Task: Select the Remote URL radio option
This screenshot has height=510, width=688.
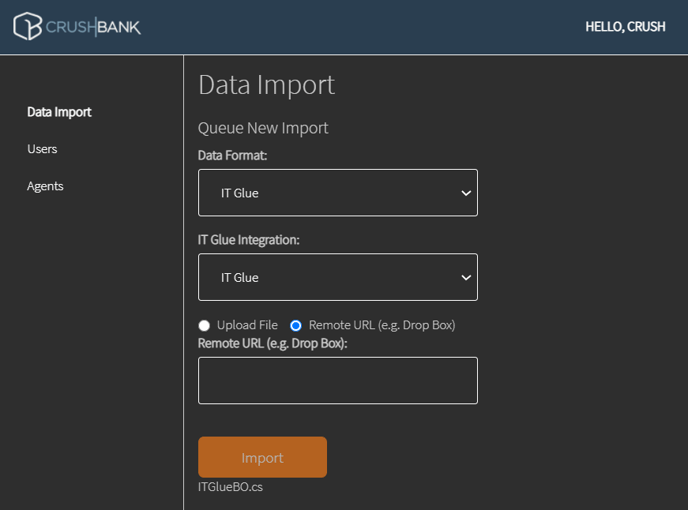Action: tap(296, 325)
